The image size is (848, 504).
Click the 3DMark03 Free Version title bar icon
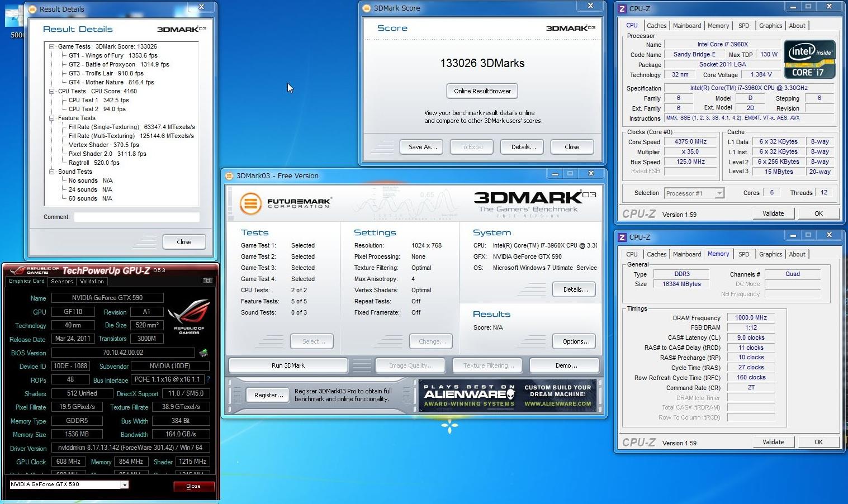pos(229,175)
